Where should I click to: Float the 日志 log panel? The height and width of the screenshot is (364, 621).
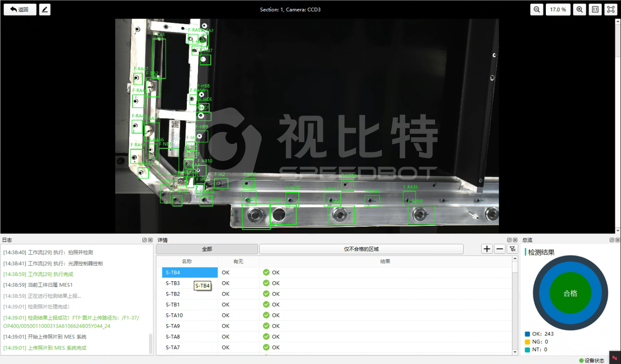click(145, 240)
